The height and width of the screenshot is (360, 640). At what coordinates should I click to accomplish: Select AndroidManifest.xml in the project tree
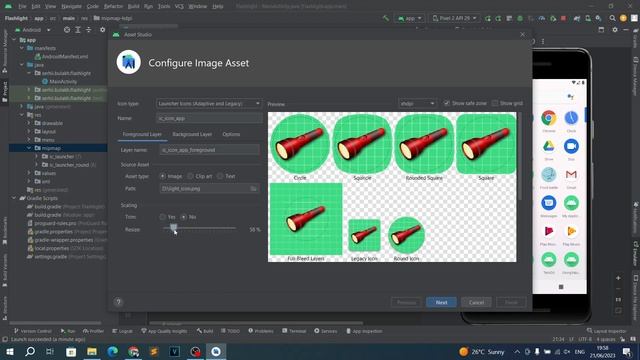[62, 56]
